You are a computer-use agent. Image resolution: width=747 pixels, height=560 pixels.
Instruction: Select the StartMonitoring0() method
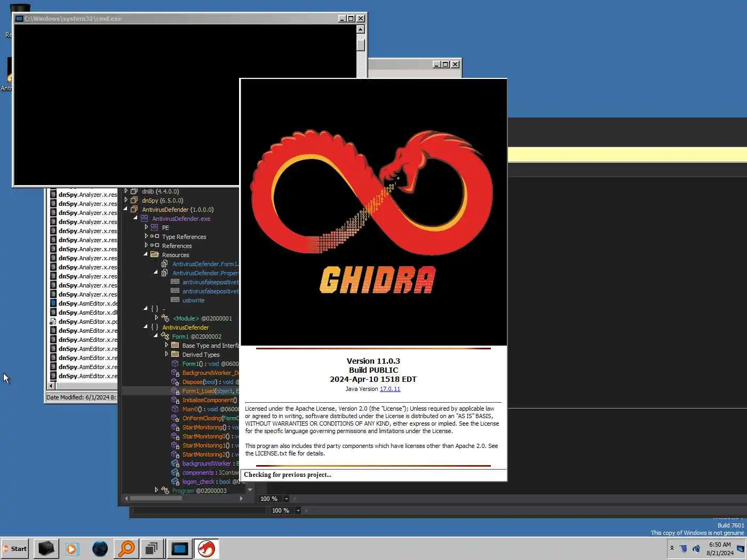pos(210,436)
